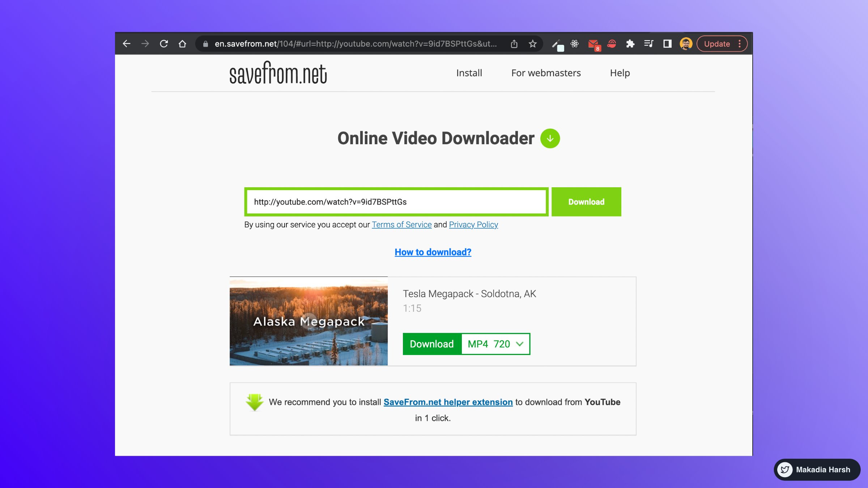Image resolution: width=868 pixels, height=488 pixels.
Task: Open the Terms of Service link
Action: click(x=401, y=224)
